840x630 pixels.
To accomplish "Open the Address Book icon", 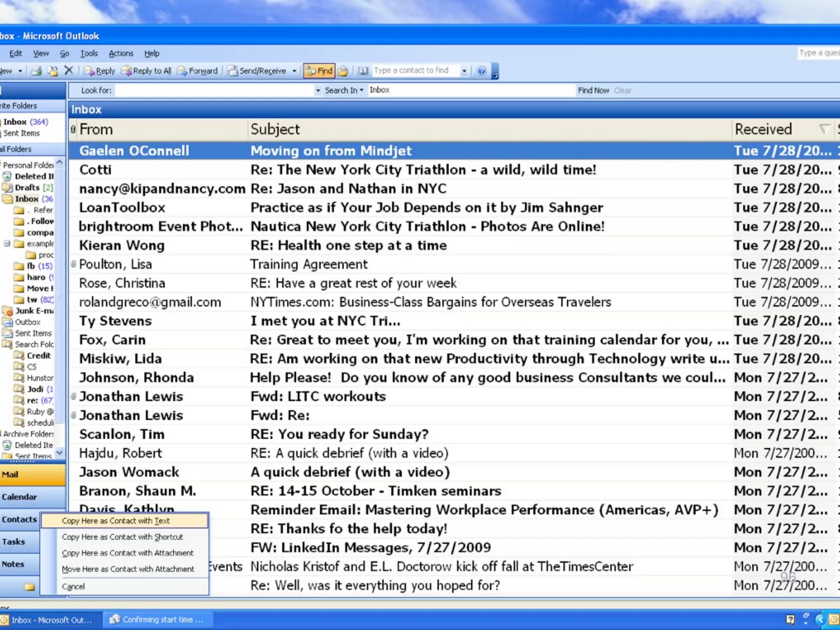I will click(363, 71).
